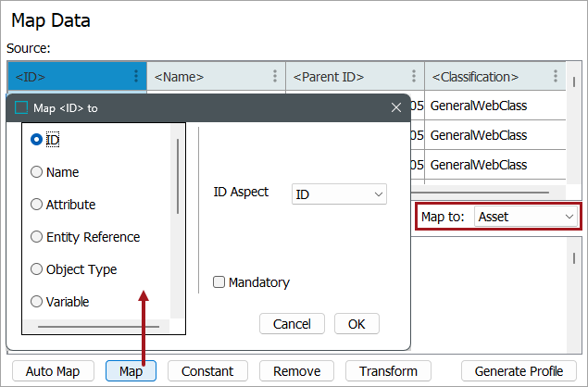
Task: Click the first GeneralWebClass cell
Action: click(495, 106)
